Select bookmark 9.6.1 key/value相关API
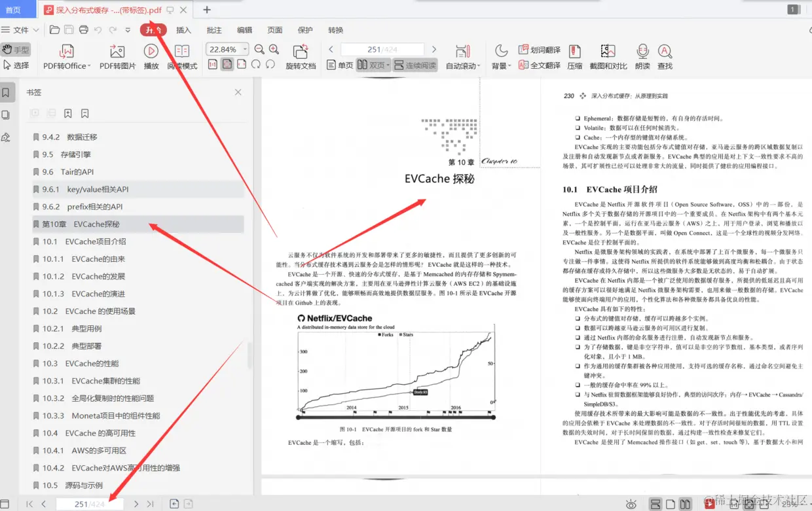Image resolution: width=812 pixels, height=511 pixels. click(x=138, y=190)
